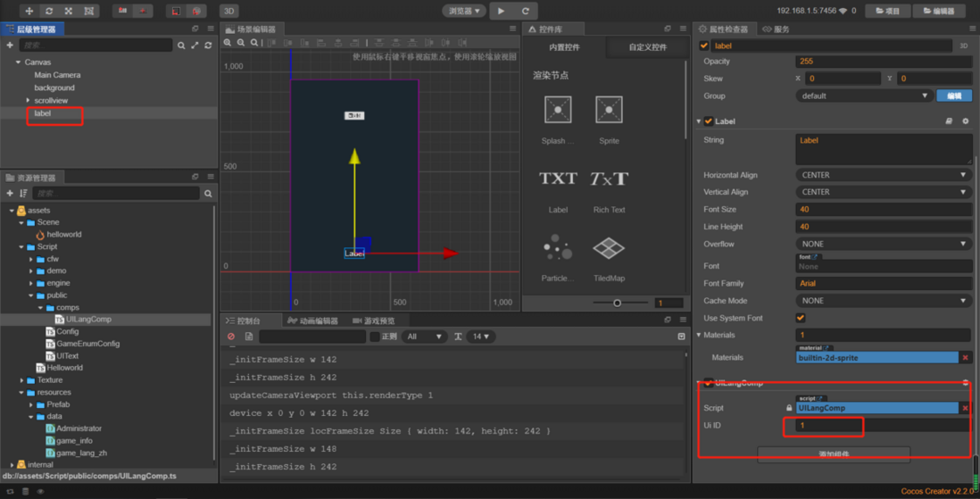Toggle the label node active checkbox

[703, 46]
